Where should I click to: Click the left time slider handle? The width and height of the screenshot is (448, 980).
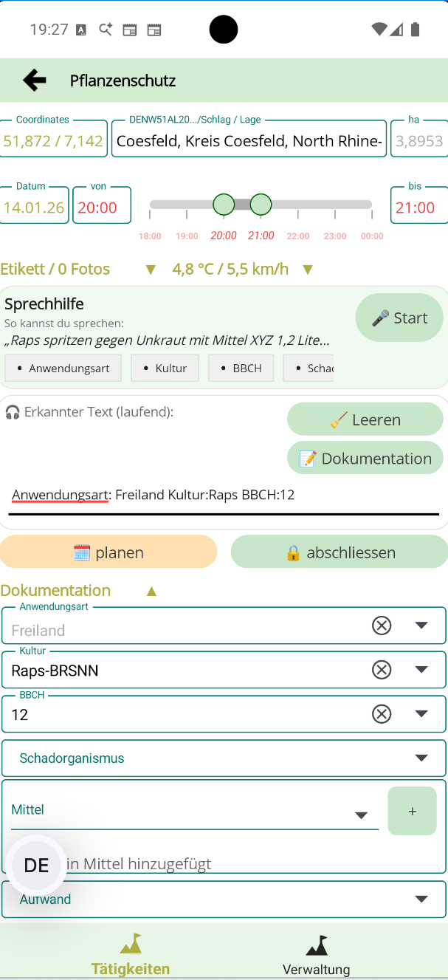coord(224,205)
